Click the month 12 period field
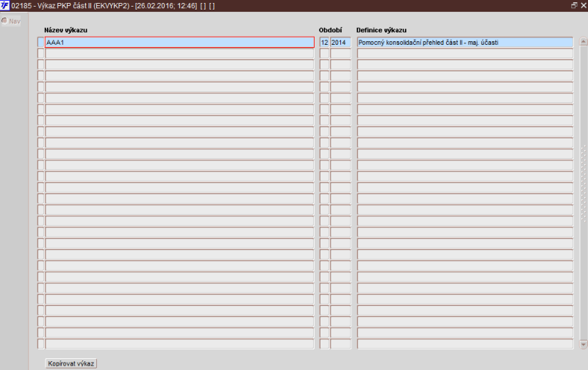This screenshot has width=588, height=370. (x=324, y=43)
